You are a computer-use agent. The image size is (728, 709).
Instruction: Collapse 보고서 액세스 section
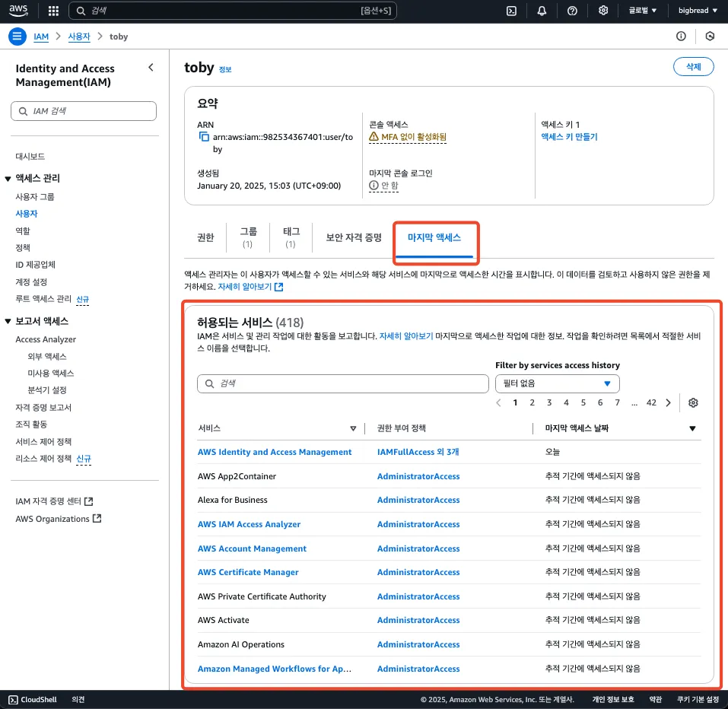pos(8,321)
